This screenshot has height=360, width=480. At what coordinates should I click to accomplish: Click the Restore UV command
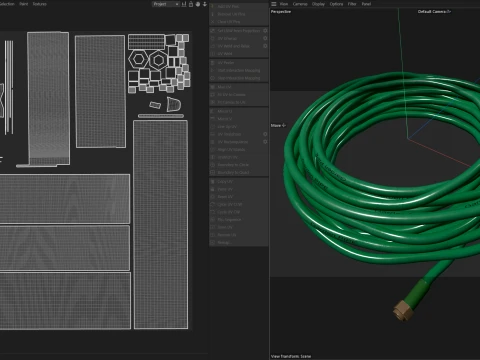pos(239,235)
